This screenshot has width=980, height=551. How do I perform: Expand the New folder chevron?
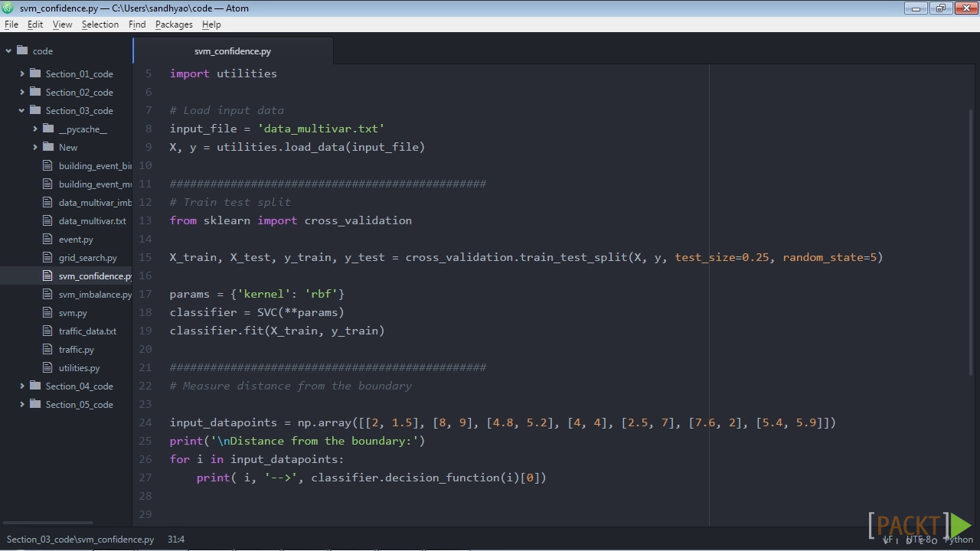pos(35,148)
